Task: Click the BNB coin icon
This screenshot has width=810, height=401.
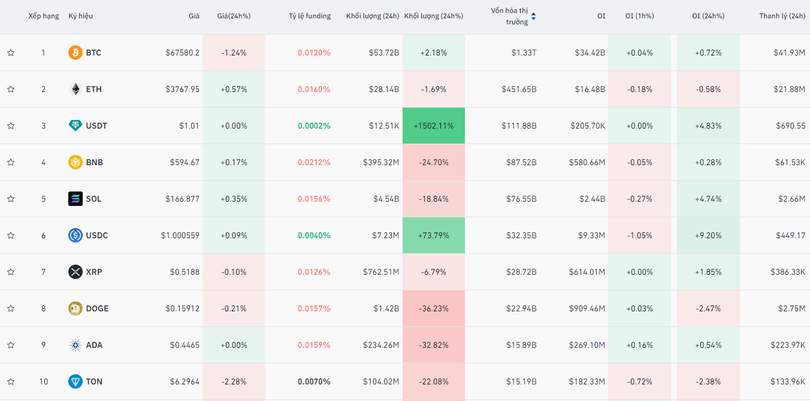Action: (75, 162)
